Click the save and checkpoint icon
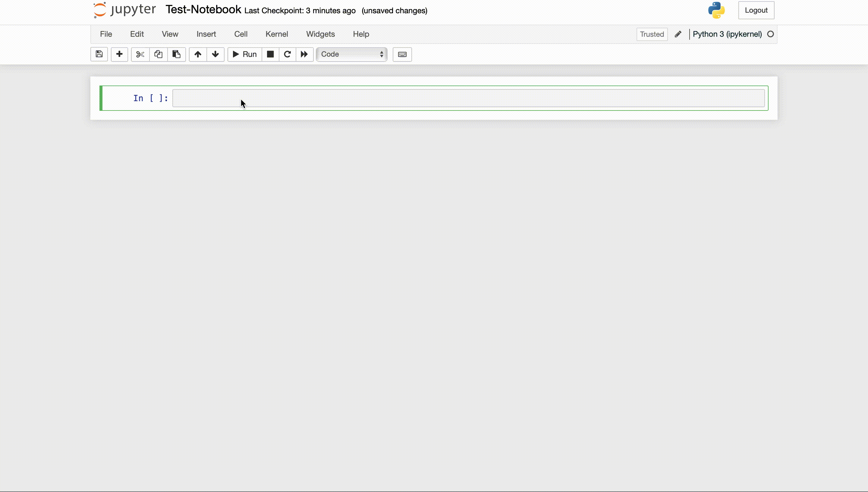The width and height of the screenshot is (868, 492). tap(99, 54)
